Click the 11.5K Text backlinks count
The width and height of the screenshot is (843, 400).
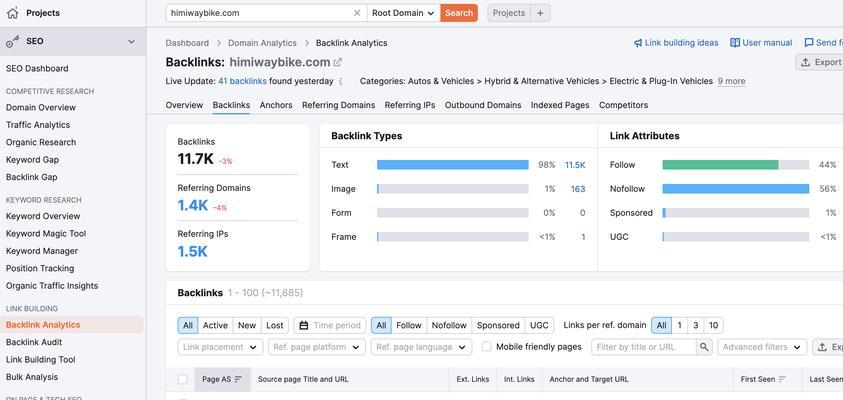(x=575, y=165)
